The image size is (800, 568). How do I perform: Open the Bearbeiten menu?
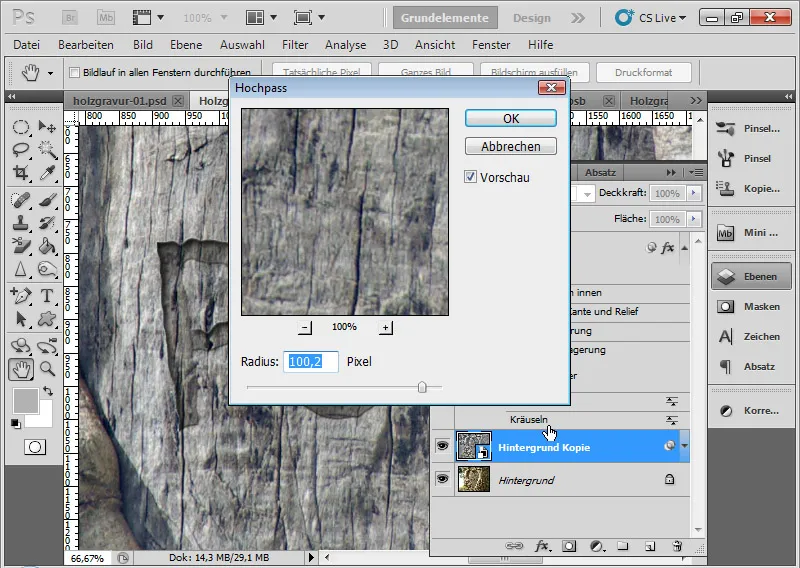(x=86, y=45)
